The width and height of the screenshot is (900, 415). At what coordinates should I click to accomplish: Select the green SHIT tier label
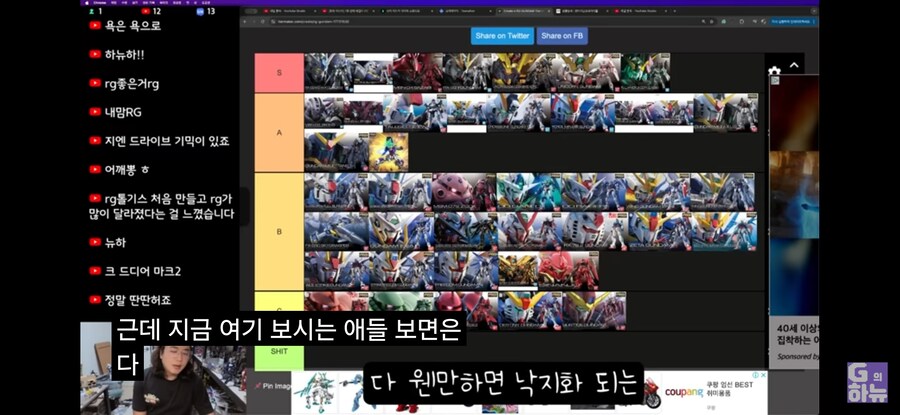[x=279, y=351]
